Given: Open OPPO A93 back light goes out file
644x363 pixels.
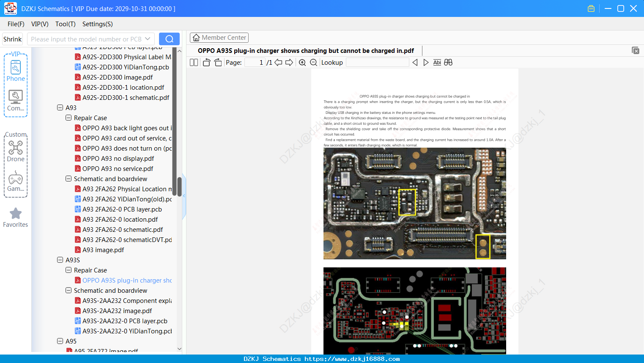Looking at the screenshot, I should click(123, 128).
